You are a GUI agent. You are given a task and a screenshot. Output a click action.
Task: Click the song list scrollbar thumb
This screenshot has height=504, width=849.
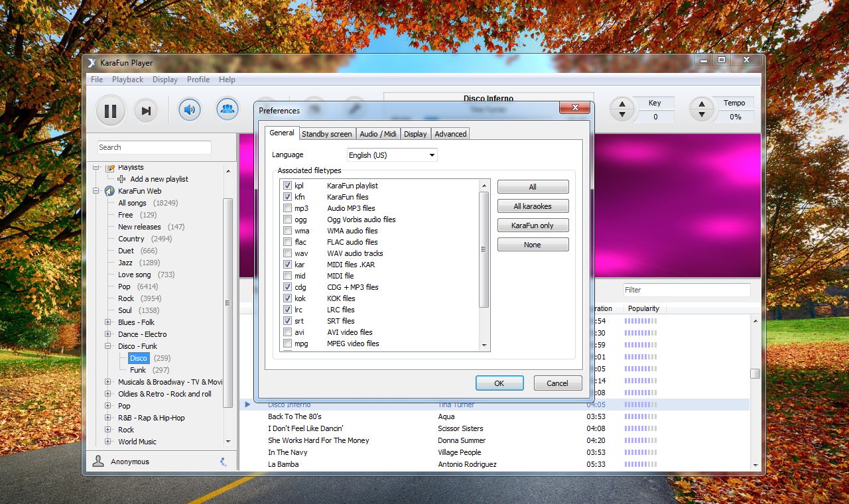(755, 374)
